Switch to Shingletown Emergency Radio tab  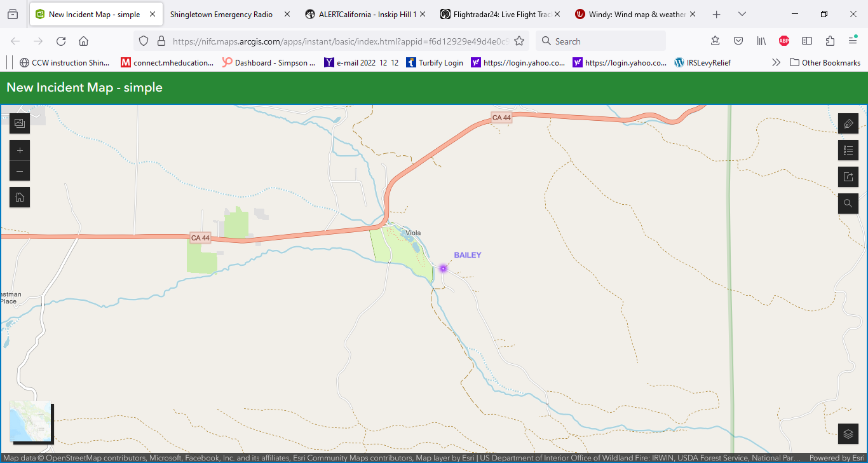pyautogui.click(x=221, y=14)
